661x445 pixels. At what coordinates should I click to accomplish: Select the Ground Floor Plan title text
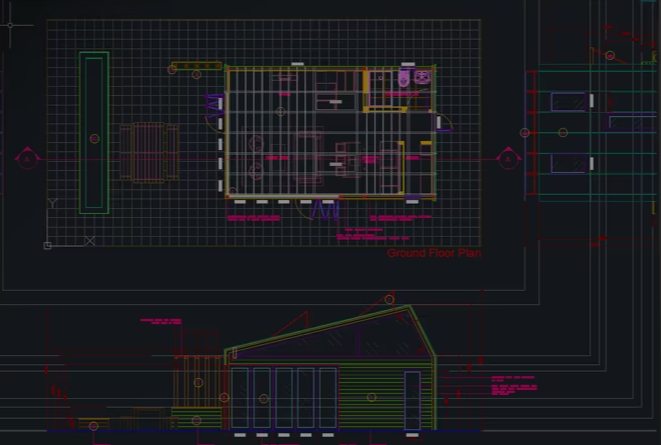tap(434, 254)
